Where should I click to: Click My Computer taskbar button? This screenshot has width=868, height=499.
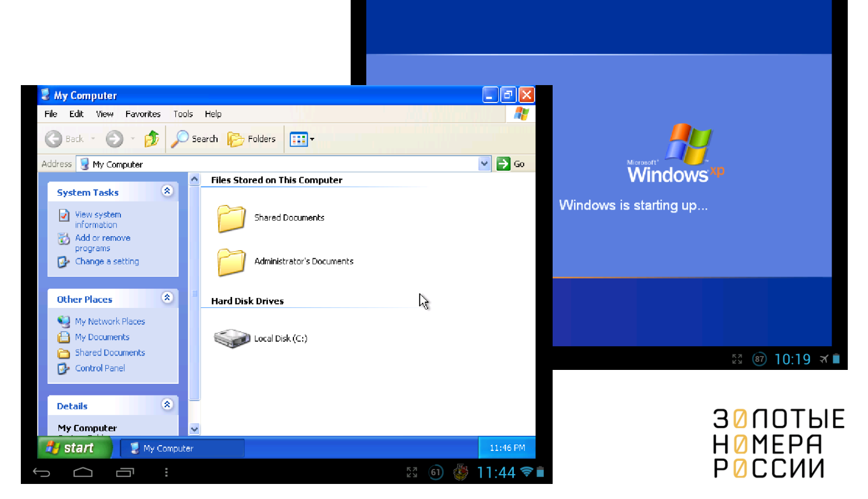tap(182, 448)
